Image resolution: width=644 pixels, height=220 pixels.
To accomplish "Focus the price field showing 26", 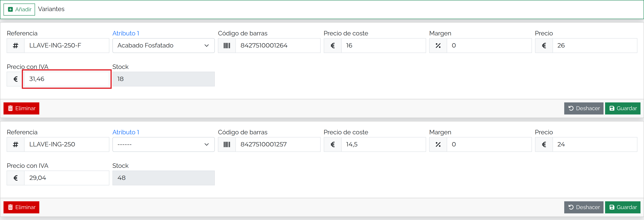I will click(595, 46).
